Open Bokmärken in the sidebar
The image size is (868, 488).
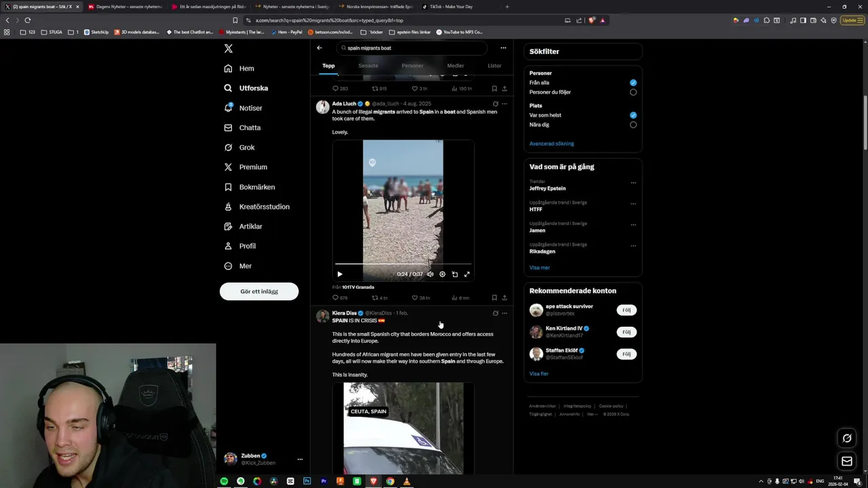coord(249,187)
